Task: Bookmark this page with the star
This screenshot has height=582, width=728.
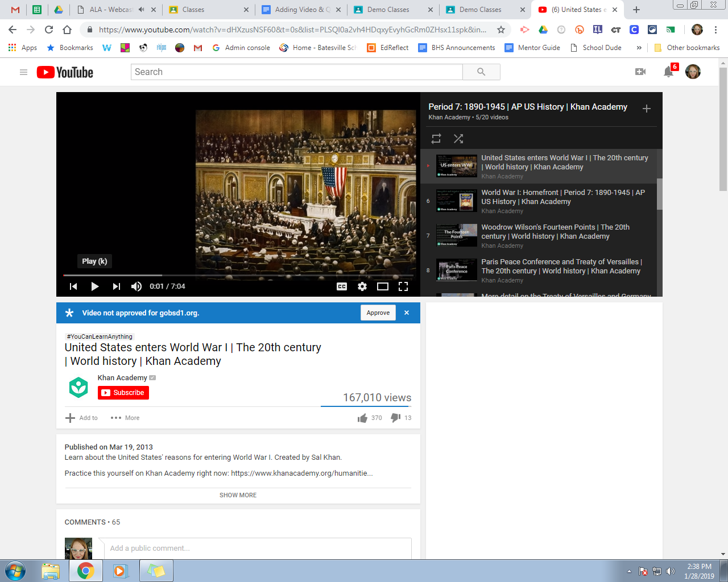Action: (501, 30)
